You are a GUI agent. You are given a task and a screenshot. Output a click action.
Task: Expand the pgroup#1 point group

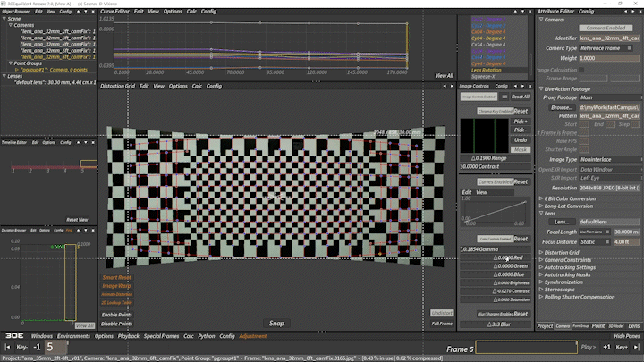coord(17,70)
